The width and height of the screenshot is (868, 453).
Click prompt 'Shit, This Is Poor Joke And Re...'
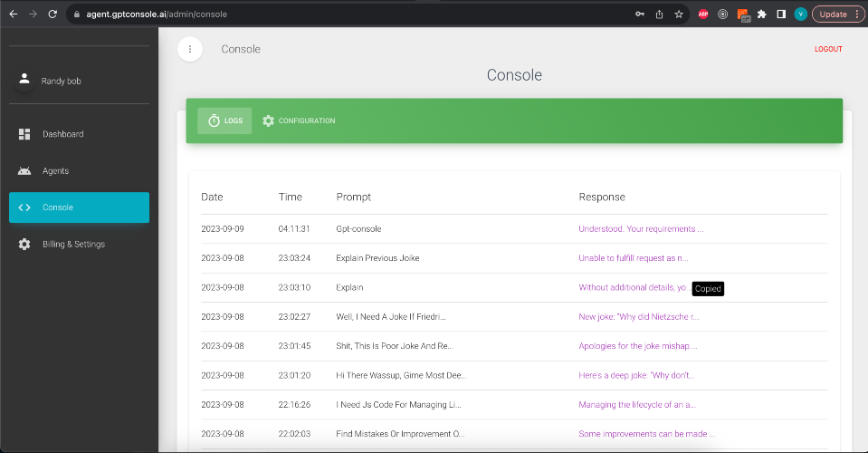pos(395,346)
